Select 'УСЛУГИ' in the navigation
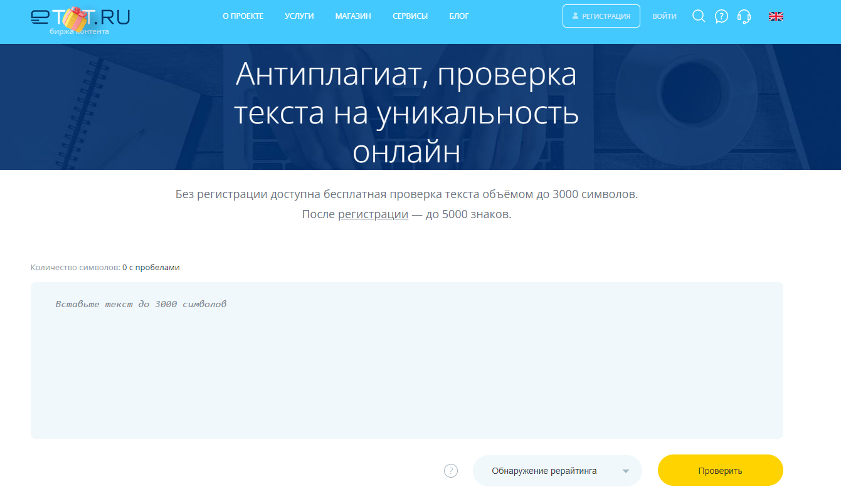 point(299,16)
